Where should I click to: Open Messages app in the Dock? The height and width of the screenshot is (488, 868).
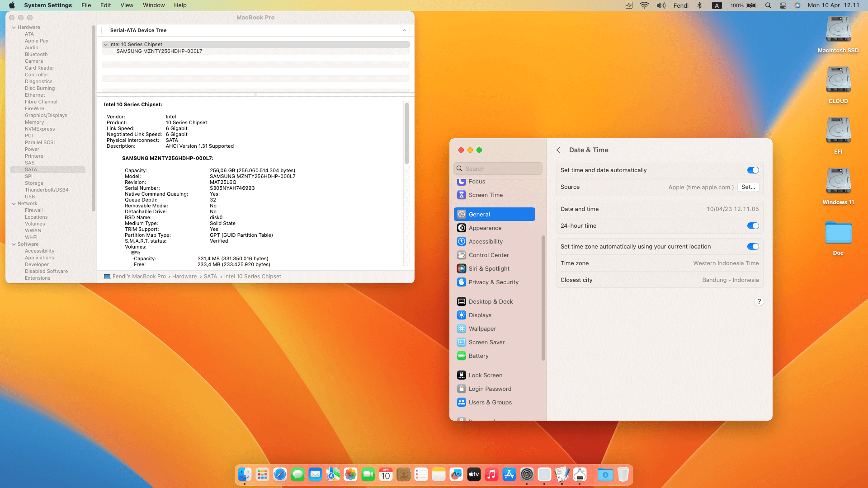coord(297,474)
